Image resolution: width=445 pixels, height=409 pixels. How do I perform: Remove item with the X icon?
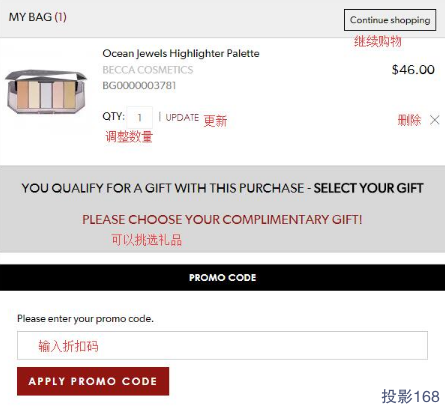[435, 120]
